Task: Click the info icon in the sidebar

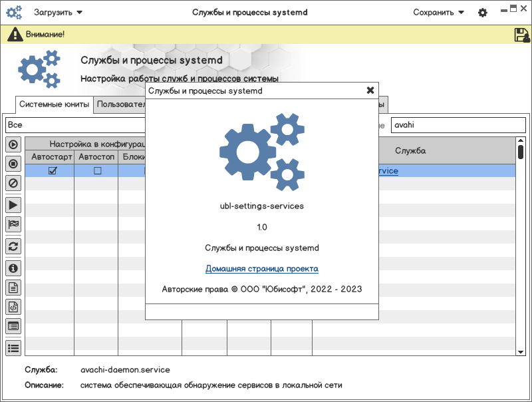Action: (x=13, y=268)
